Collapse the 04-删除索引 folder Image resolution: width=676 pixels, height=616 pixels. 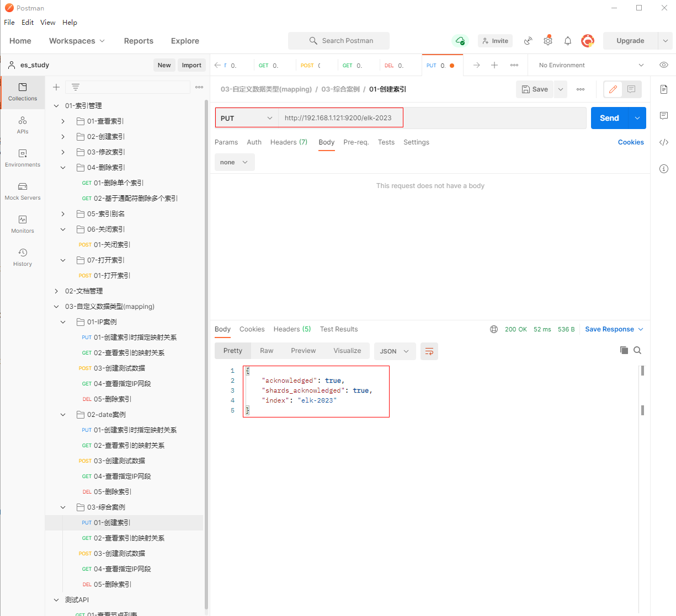[x=63, y=168]
